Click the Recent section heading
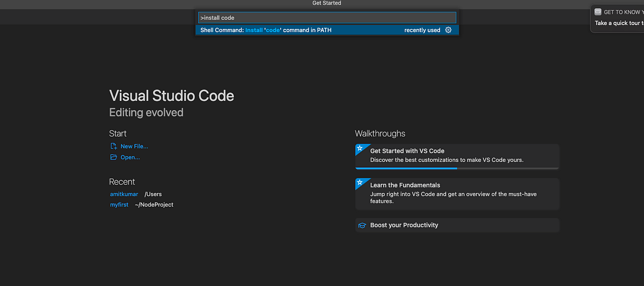The image size is (644, 286). [x=122, y=182]
